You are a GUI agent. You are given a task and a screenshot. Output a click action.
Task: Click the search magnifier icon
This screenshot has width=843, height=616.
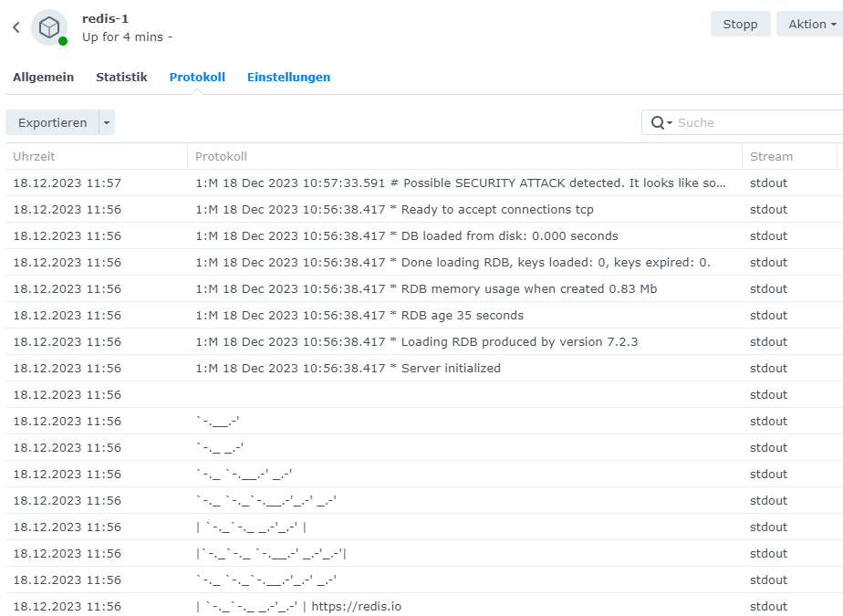pos(658,123)
